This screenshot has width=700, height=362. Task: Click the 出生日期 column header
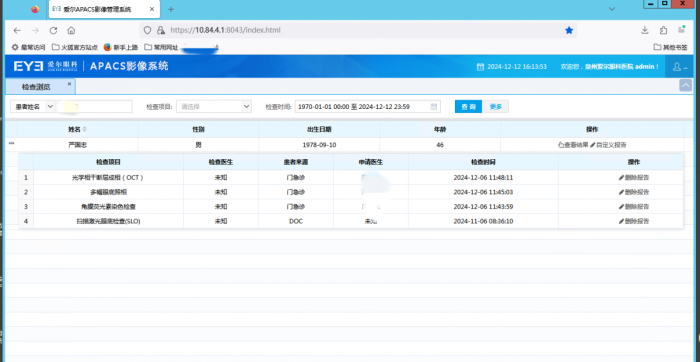[319, 129]
